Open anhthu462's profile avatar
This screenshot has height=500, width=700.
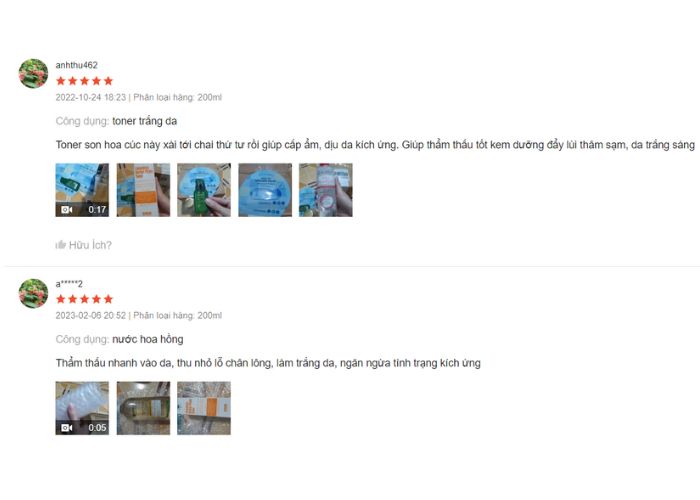point(33,73)
